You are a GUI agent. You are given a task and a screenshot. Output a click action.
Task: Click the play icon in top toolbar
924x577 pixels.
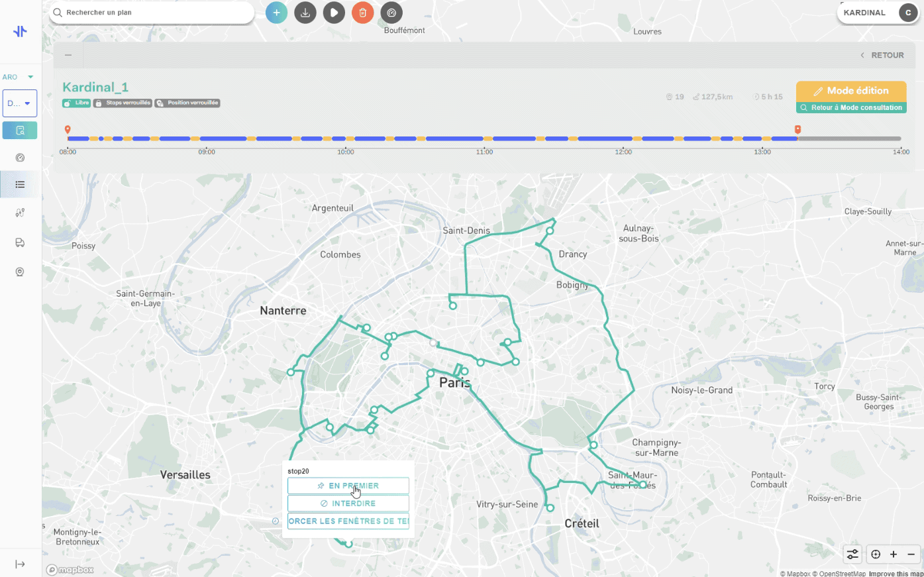[x=334, y=13]
